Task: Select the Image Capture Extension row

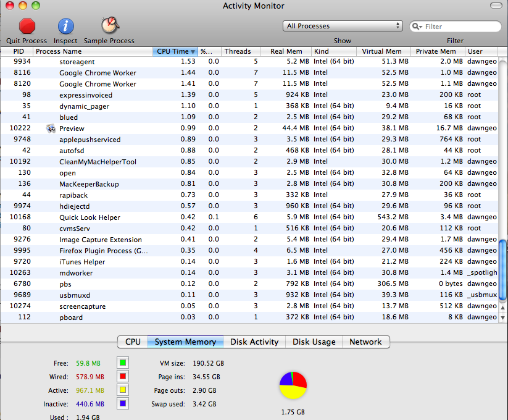Action: [249, 239]
